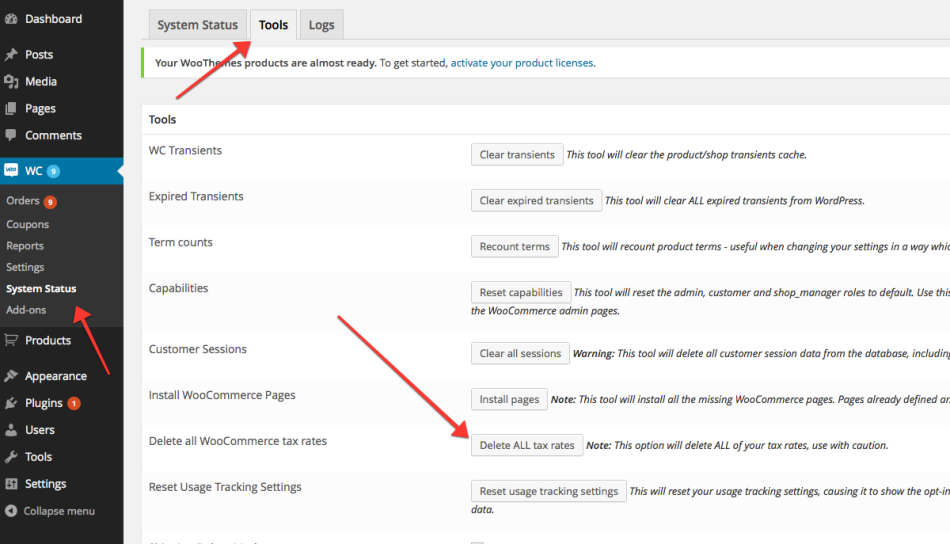Viewport: 950px width, 544px height.
Task: Open WC Settings submenu item
Action: pos(25,267)
